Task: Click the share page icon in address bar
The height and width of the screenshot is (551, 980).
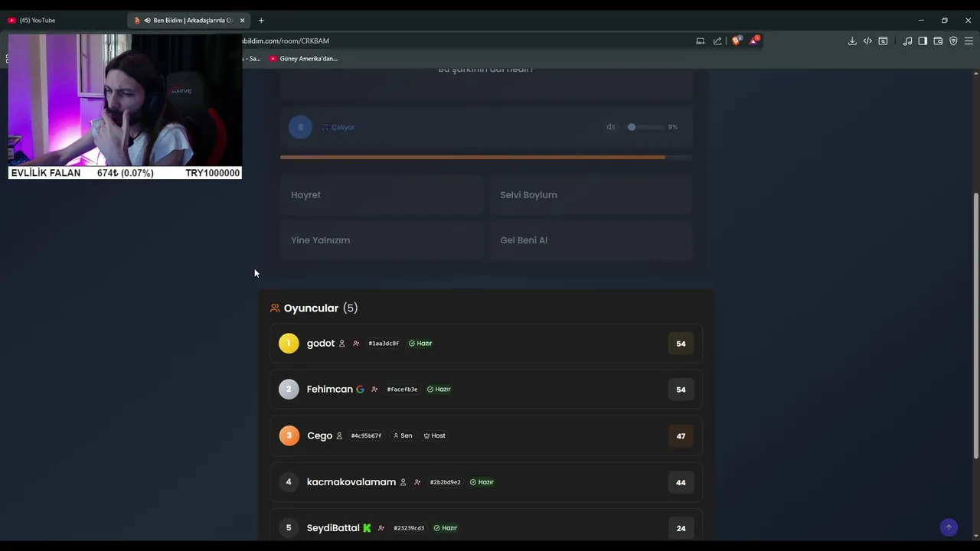Action: point(717,41)
